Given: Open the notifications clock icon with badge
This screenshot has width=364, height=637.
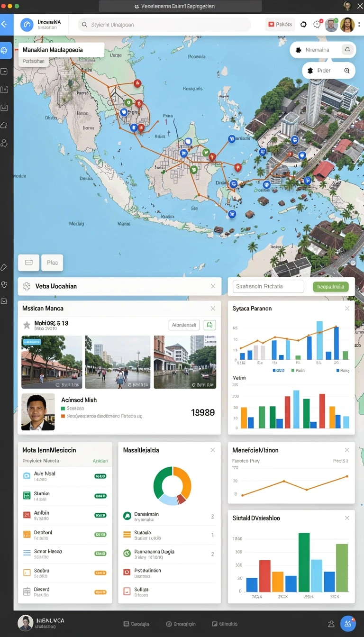Looking at the screenshot, I should (x=317, y=25).
